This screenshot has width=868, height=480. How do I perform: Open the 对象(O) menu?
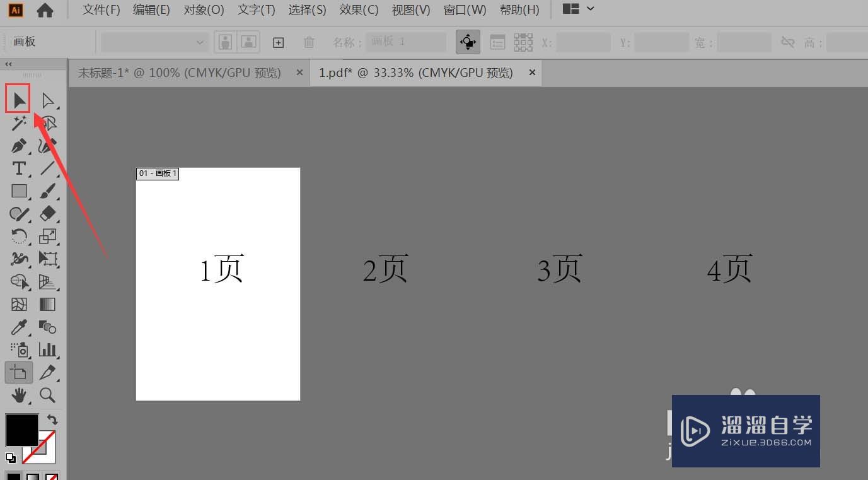pos(204,9)
